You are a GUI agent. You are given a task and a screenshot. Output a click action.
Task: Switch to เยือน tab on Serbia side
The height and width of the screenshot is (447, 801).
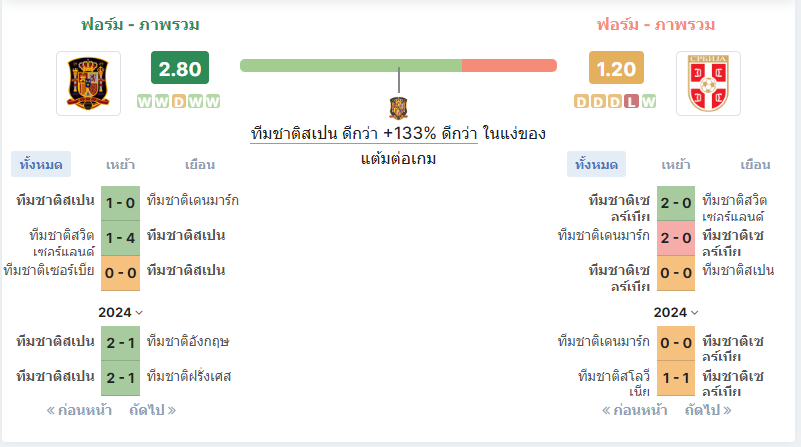755,164
